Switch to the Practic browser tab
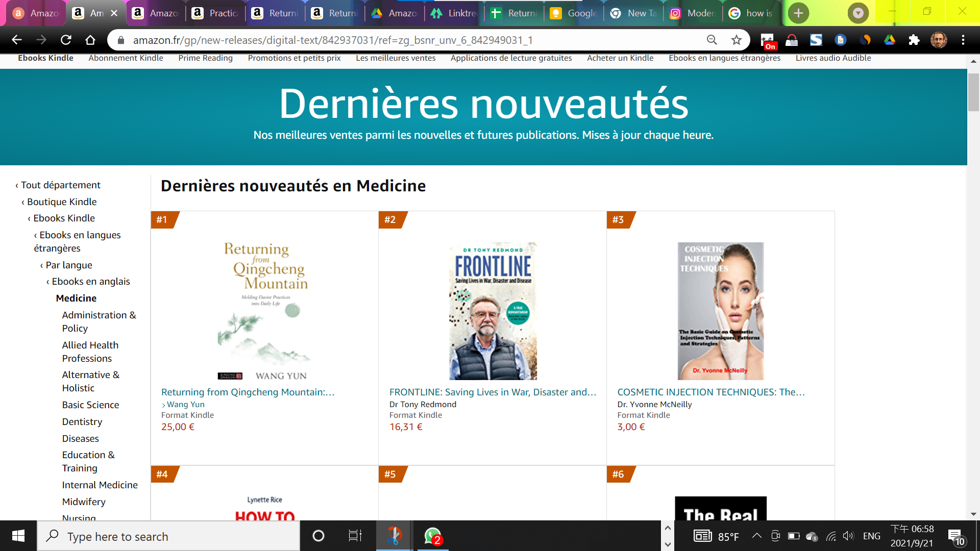The image size is (980, 551). pyautogui.click(x=216, y=13)
